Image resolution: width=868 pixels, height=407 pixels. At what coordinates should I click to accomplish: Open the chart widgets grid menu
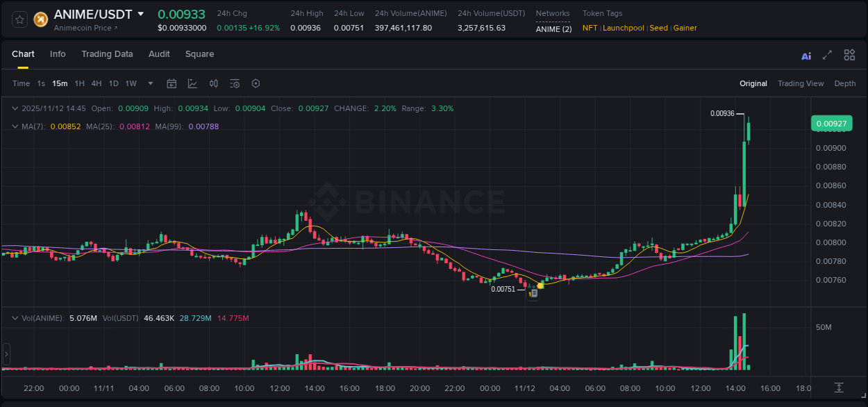tap(849, 55)
